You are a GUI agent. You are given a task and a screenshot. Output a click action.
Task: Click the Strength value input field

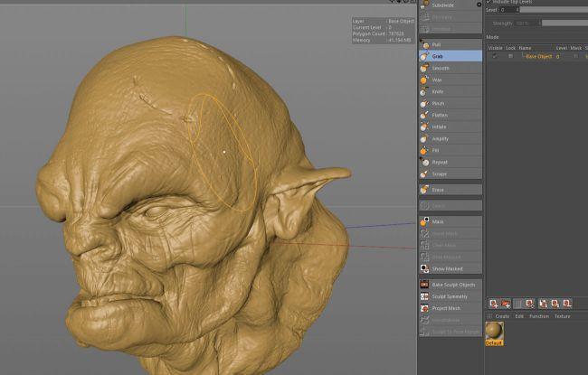pyautogui.click(x=527, y=23)
